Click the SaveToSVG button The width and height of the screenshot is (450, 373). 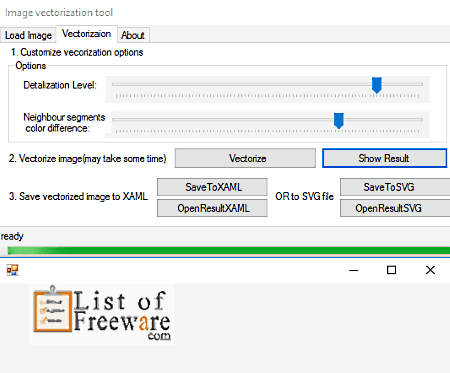(395, 187)
